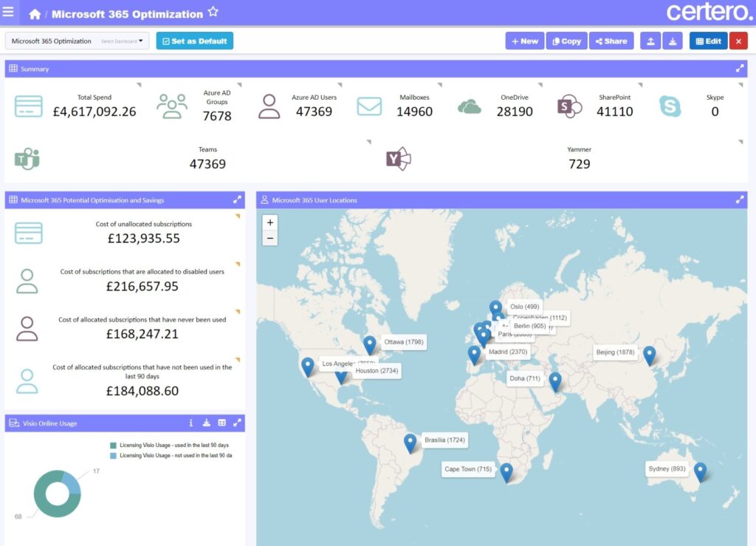Click the New dashboard button
756x546 pixels.
(x=524, y=41)
